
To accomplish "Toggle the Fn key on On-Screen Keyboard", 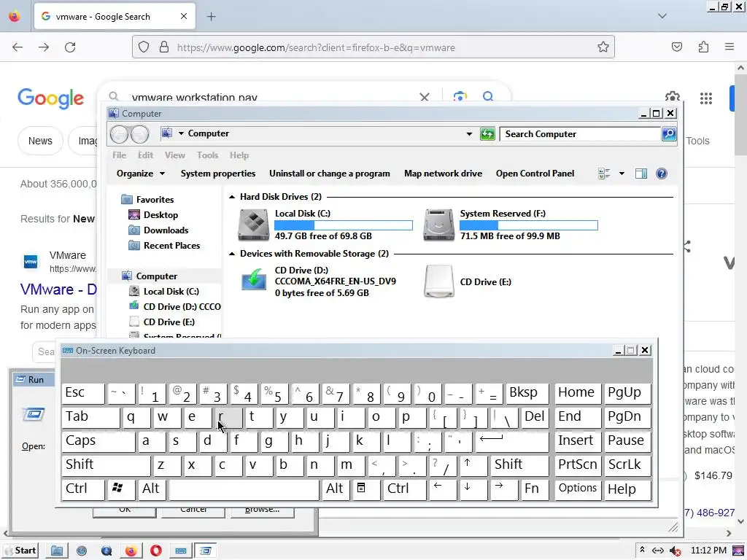I will [x=534, y=489].
